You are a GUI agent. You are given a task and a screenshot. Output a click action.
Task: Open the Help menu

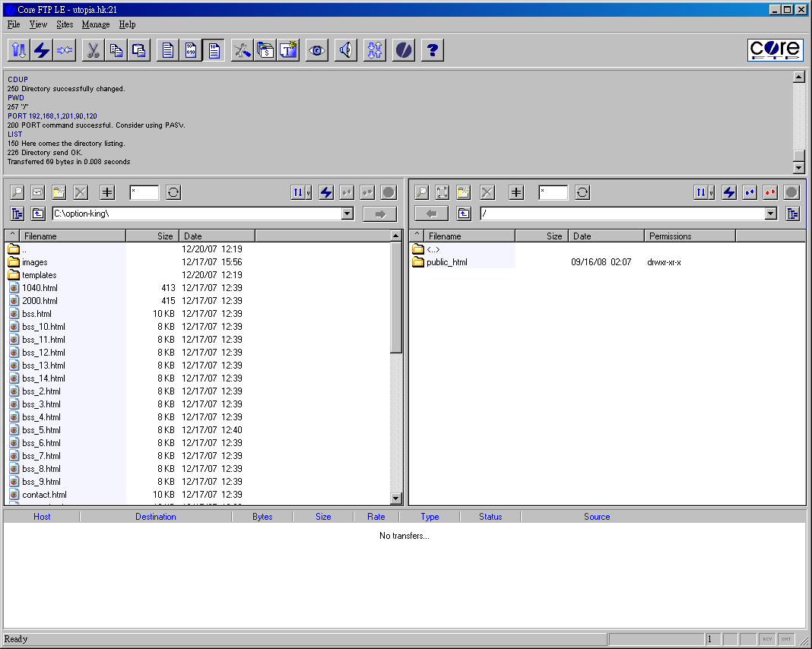128,24
